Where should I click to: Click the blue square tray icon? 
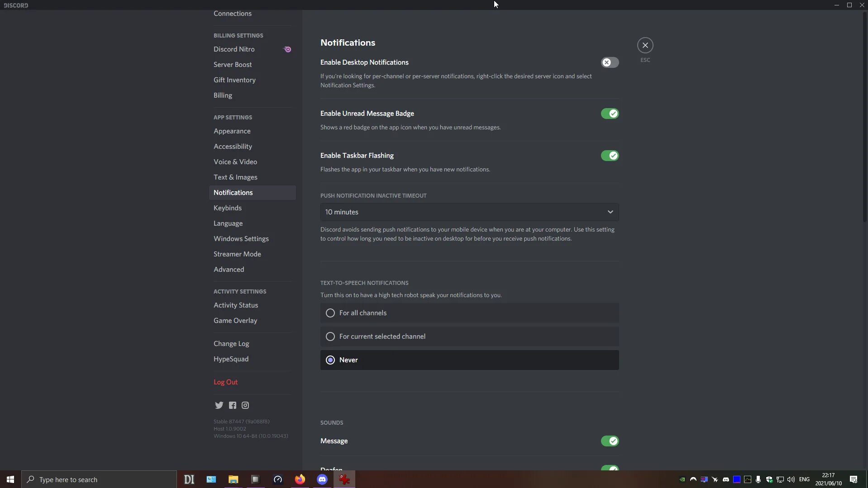pyautogui.click(x=736, y=479)
